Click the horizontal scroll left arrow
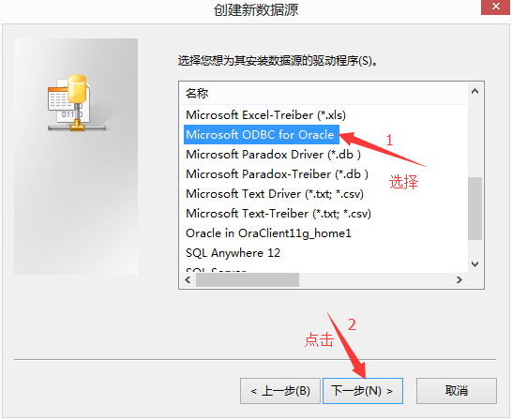Viewport: 512px width, 420px height. (188, 280)
